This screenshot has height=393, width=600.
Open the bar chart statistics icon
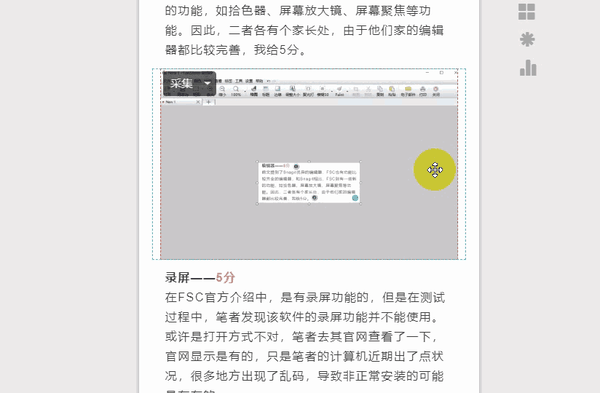528,68
